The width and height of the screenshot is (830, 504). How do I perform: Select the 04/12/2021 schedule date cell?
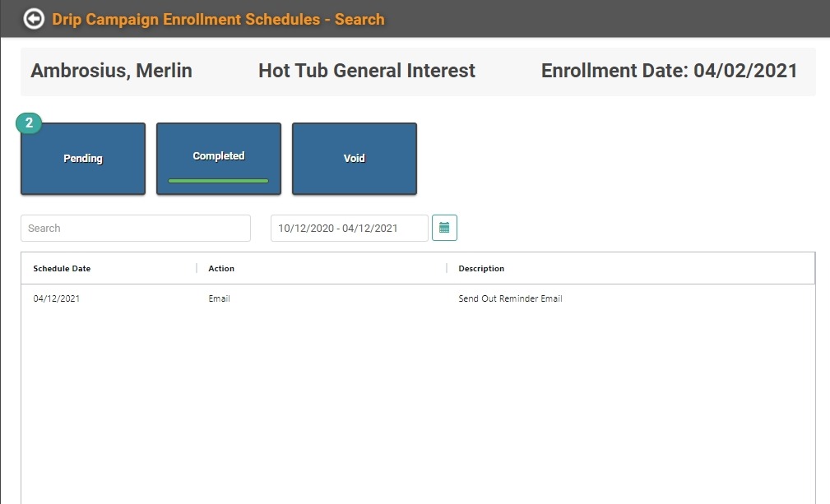click(x=57, y=298)
